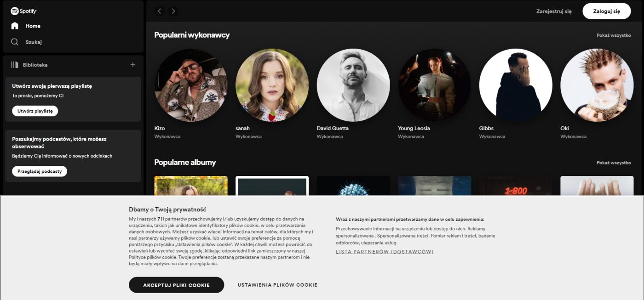644x300 pixels.
Task: Click the Szukaj magnifier icon
Action: point(15,42)
